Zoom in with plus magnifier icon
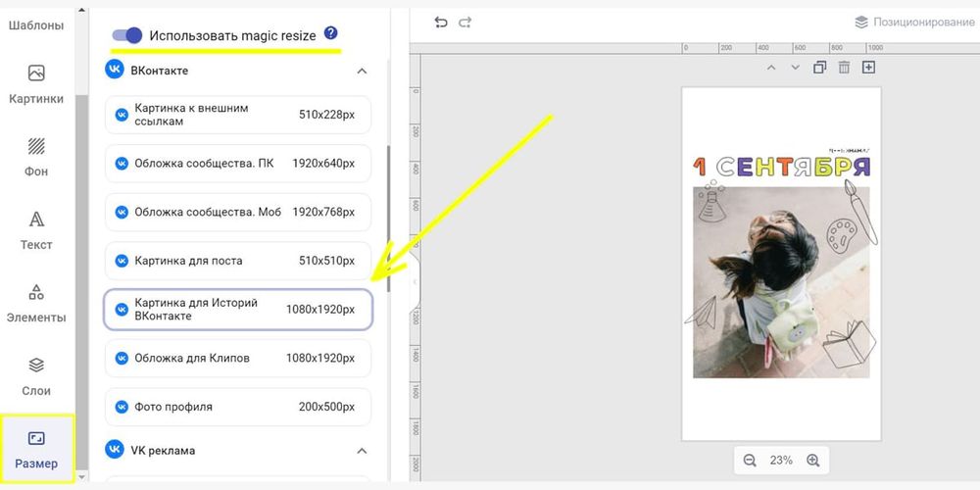Viewport: 980px width, 490px height. (x=812, y=460)
